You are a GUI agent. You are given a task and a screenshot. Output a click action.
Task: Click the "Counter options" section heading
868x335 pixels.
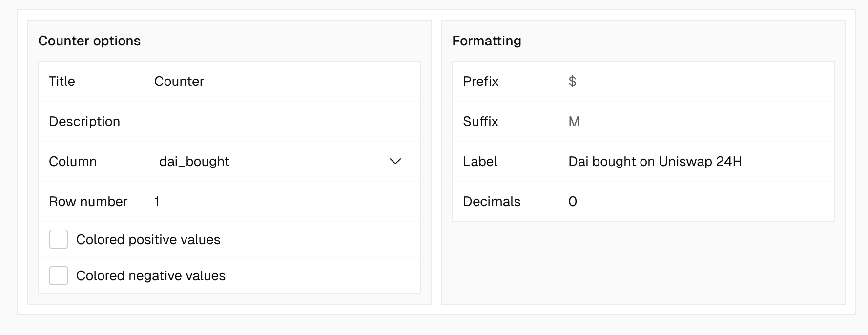point(89,41)
